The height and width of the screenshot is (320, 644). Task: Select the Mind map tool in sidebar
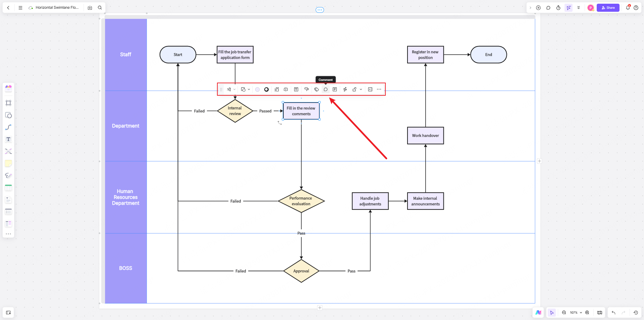coord(8,151)
